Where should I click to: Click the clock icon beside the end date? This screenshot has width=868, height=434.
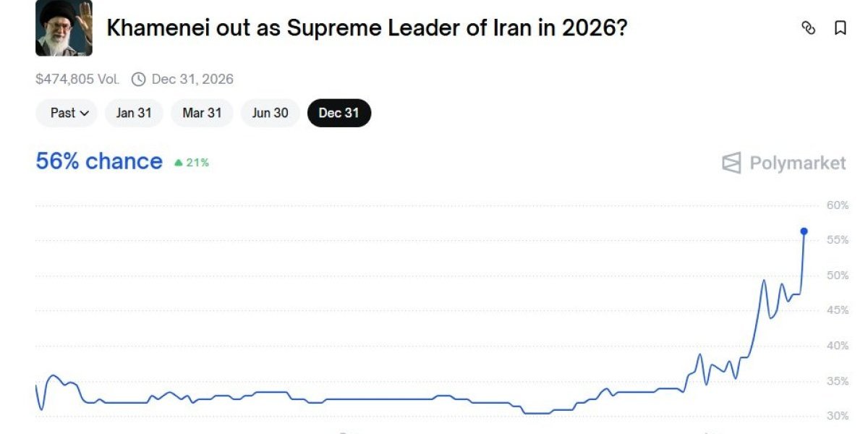click(138, 79)
